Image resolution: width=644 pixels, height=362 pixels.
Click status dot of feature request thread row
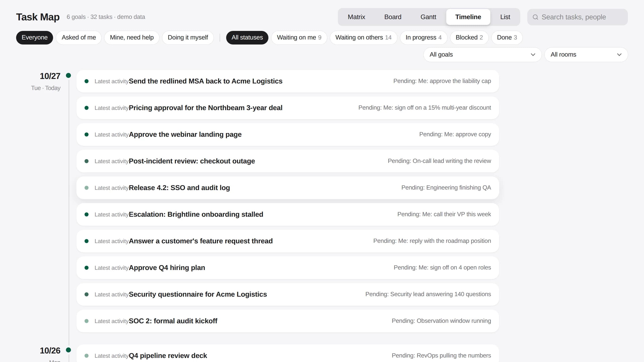coord(87,241)
